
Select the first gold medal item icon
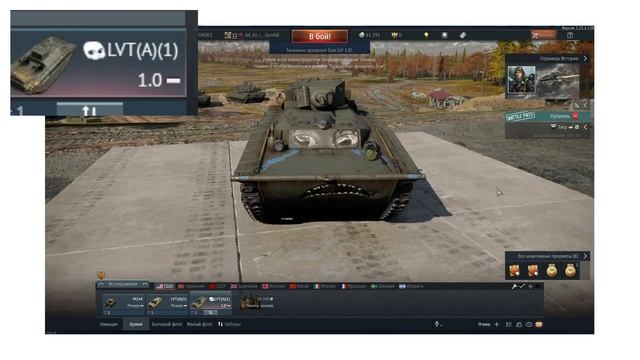click(x=551, y=270)
